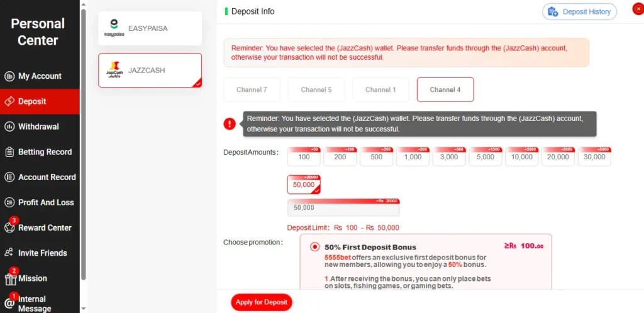Click the Invite Friends people icon
The height and width of the screenshot is (313, 644).
click(x=9, y=253)
